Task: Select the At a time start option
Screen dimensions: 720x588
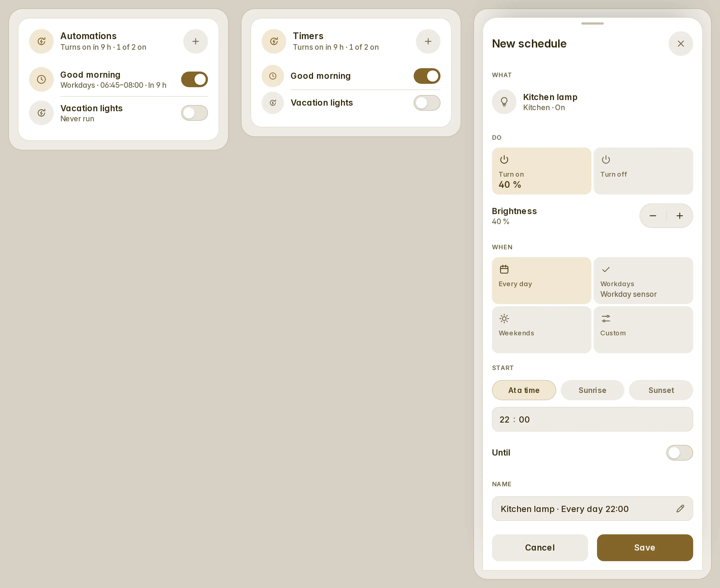Action: click(x=524, y=390)
